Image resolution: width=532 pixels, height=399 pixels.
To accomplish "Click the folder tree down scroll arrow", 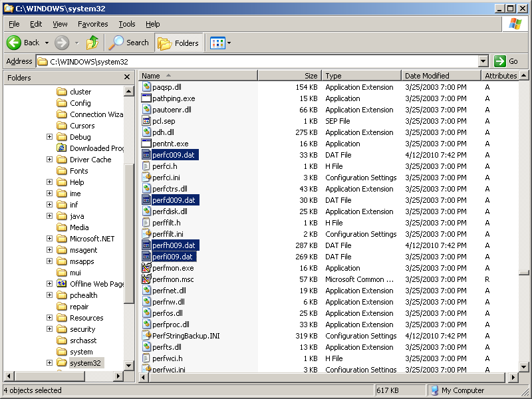I will click(128, 365).
